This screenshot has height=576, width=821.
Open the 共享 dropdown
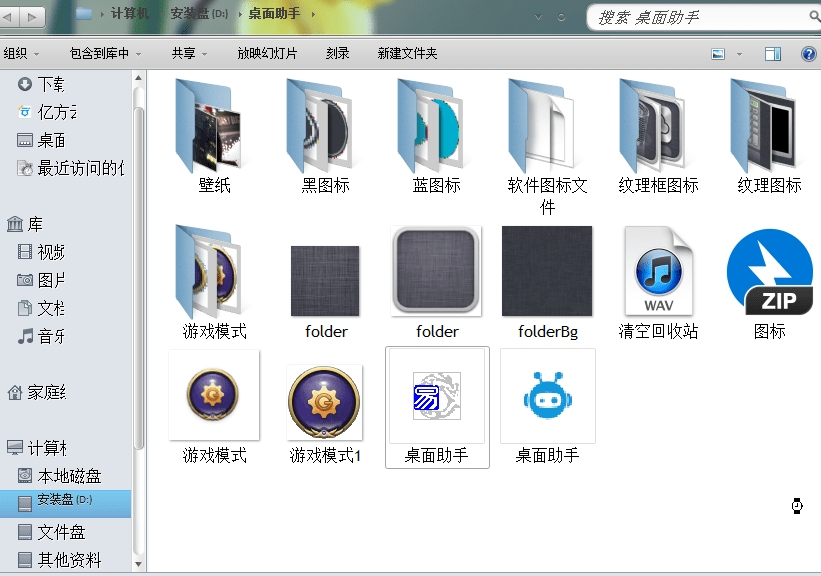click(189, 53)
